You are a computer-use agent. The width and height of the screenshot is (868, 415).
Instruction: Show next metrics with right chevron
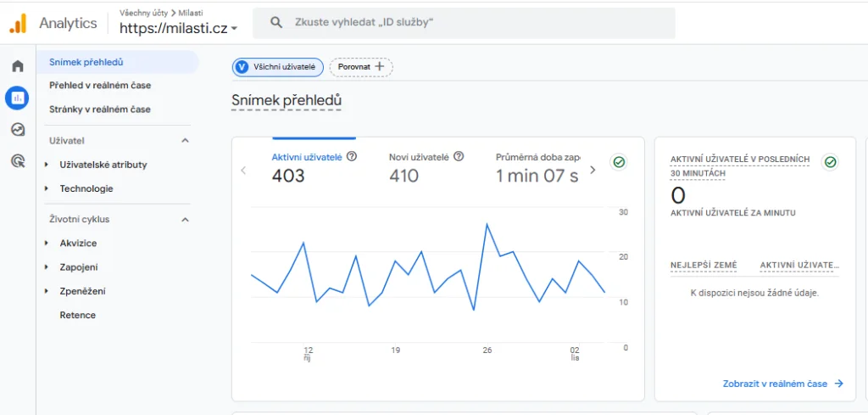coord(593,170)
